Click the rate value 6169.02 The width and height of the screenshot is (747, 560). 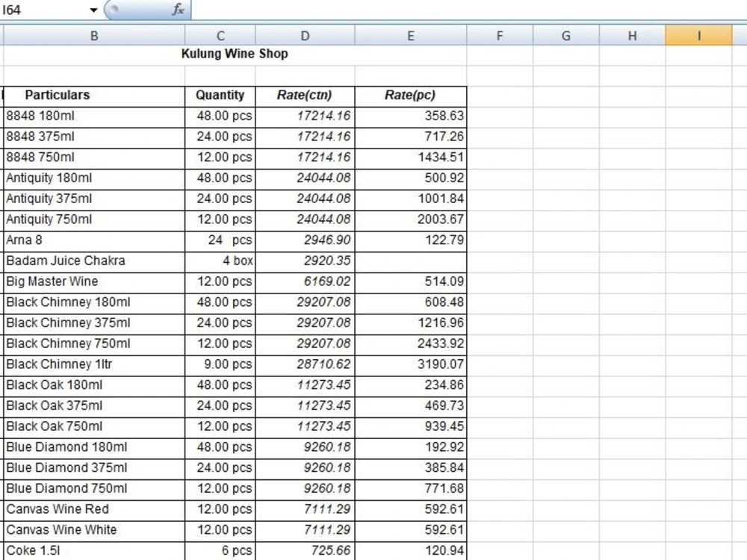click(x=305, y=282)
